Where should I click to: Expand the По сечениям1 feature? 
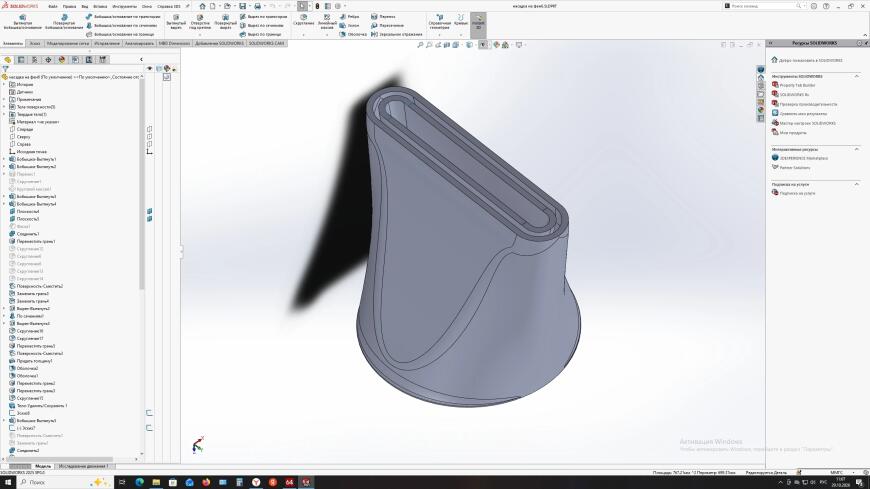pos(4,316)
